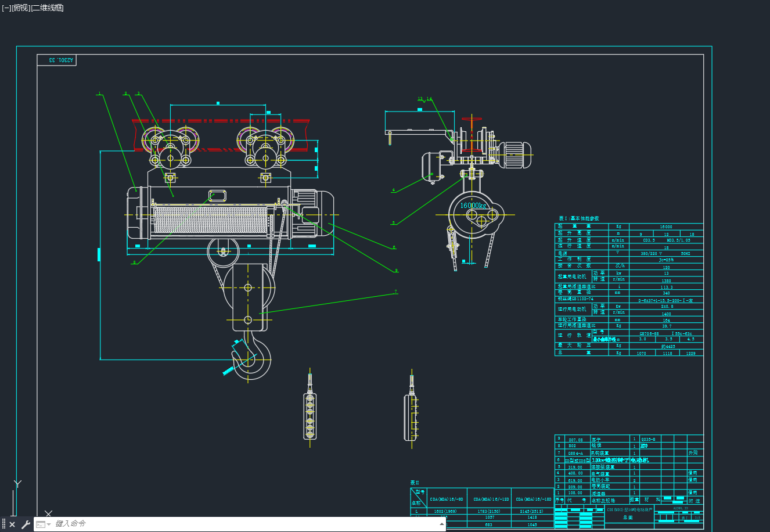Select the CDA(MDA)16/-9D model header

447,499
